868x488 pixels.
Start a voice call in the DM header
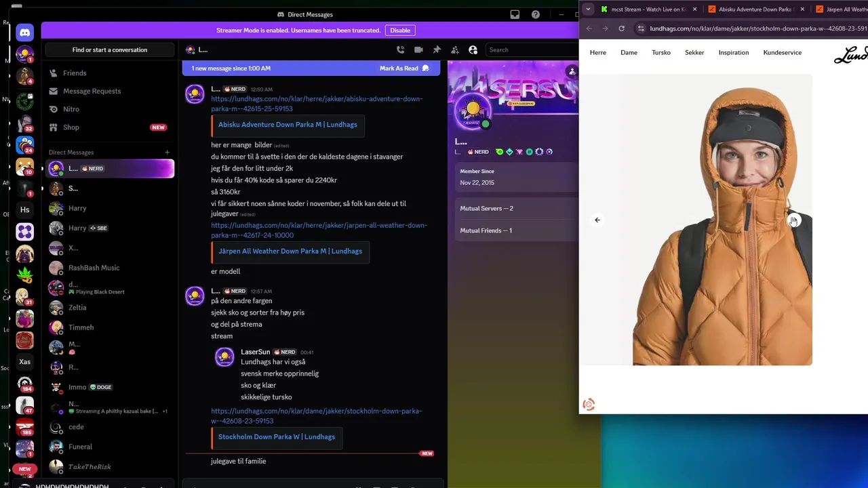point(401,49)
